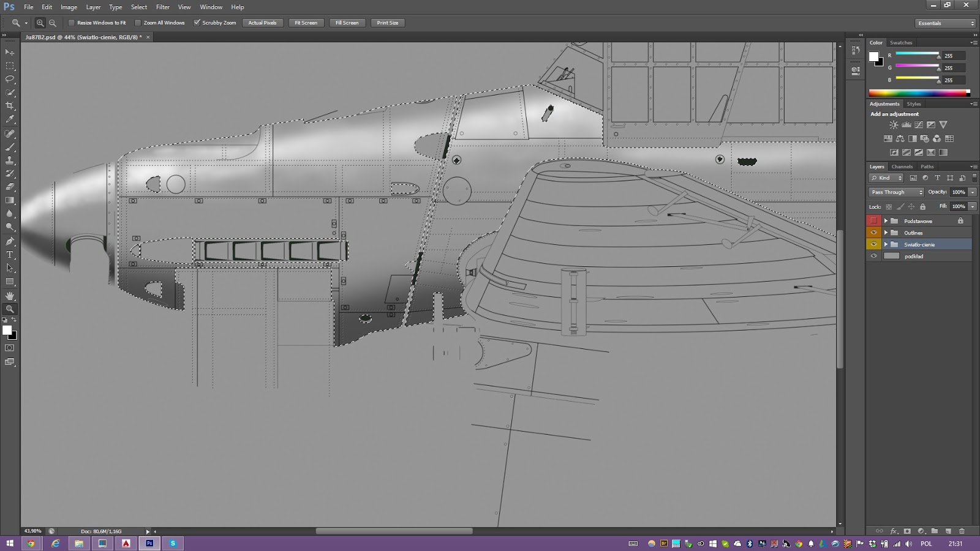
Task: Select the Blur tool
Action: pyautogui.click(x=10, y=214)
